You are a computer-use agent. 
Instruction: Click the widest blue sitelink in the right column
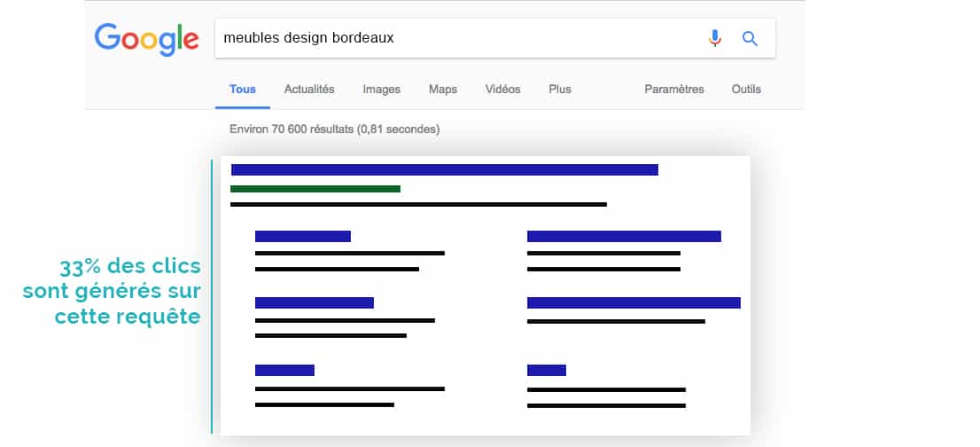point(634,302)
